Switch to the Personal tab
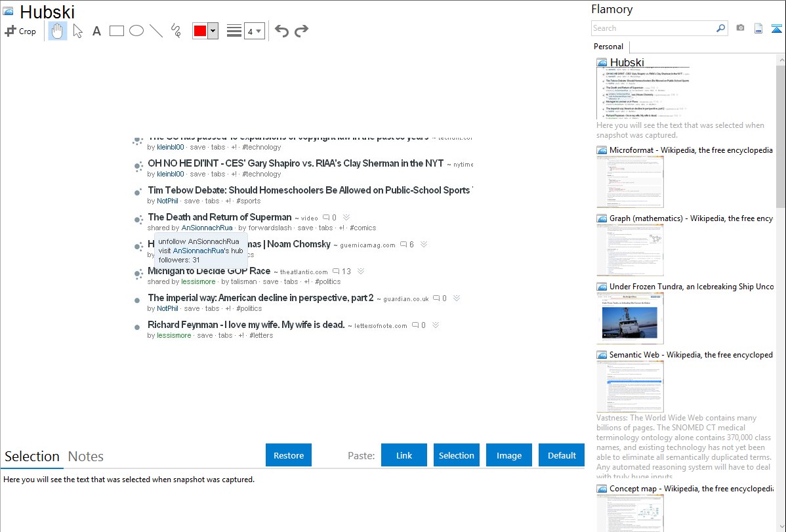The image size is (786, 532). 609,47
